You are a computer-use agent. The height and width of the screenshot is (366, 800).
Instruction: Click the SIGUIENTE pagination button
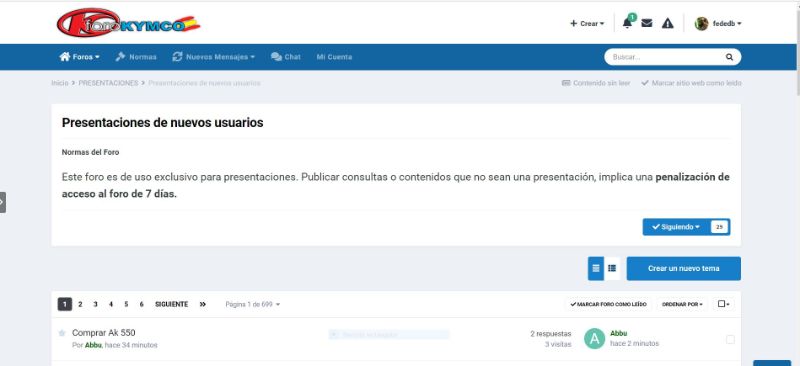(171, 304)
